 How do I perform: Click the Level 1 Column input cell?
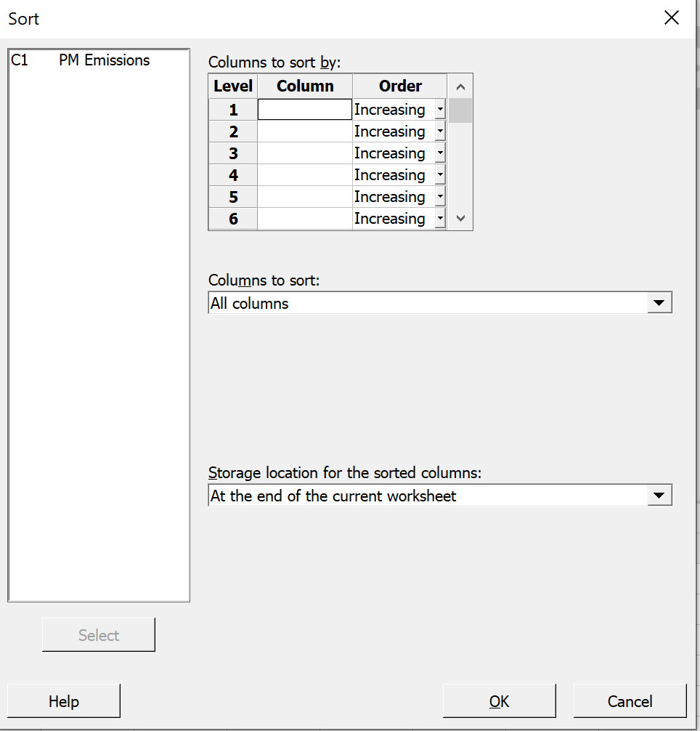tap(304, 110)
